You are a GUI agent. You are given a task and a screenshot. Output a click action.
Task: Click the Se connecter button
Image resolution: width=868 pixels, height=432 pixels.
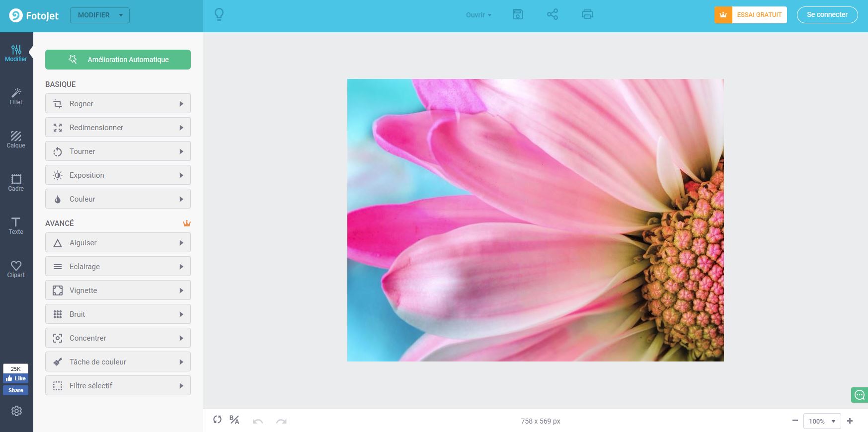[827, 15]
